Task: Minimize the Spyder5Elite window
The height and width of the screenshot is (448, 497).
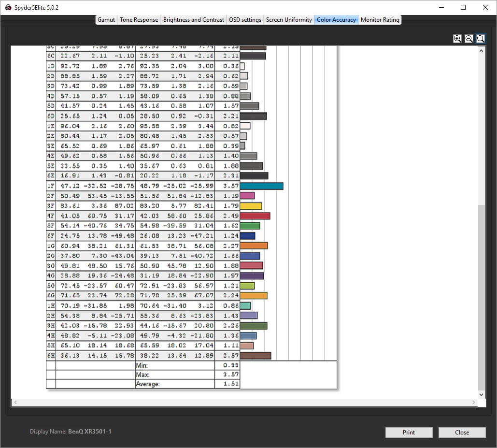Action: point(441,7)
